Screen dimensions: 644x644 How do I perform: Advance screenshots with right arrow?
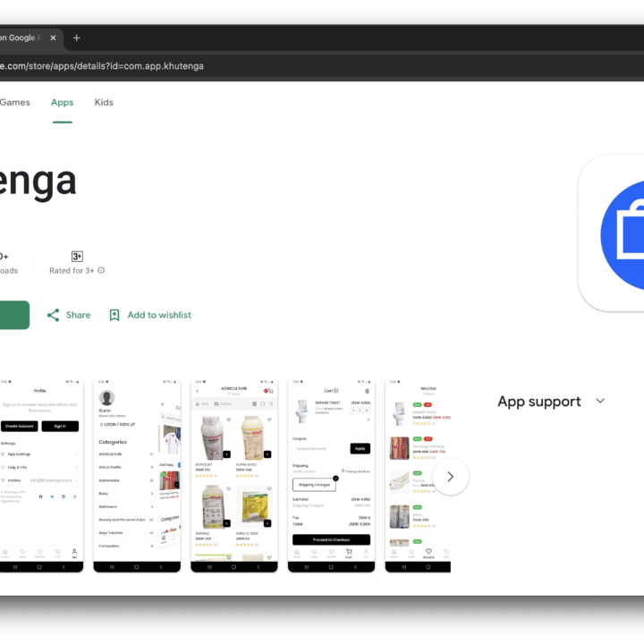(x=451, y=477)
